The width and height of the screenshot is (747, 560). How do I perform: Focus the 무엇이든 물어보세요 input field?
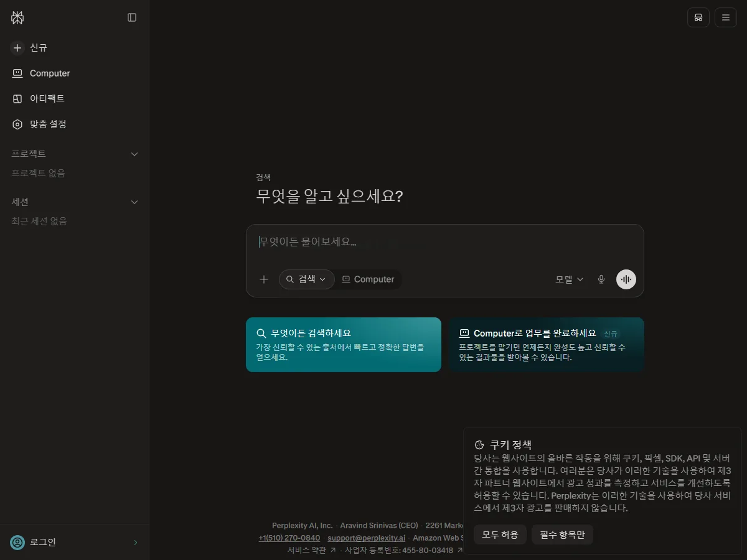(444, 242)
